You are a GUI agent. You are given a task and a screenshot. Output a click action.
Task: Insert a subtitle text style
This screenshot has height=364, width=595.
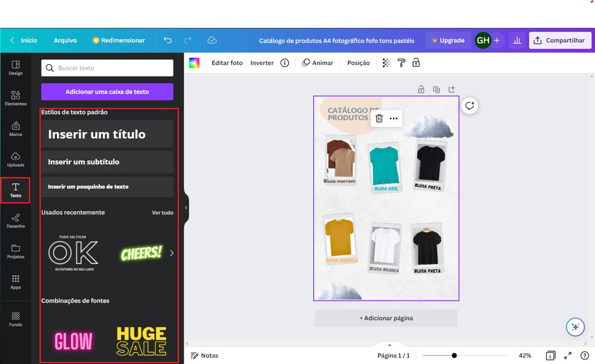pos(107,162)
